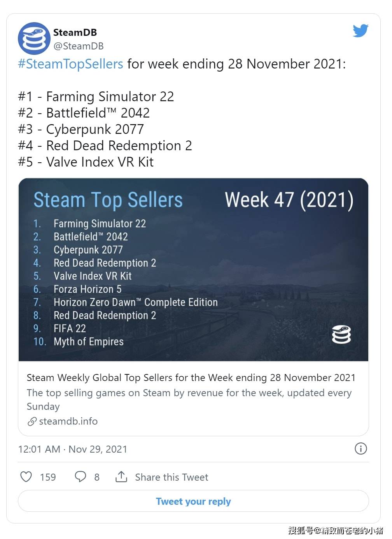Open the #SteamTopSellers hashtag
The image size is (392, 539).
pyautogui.click(x=70, y=64)
